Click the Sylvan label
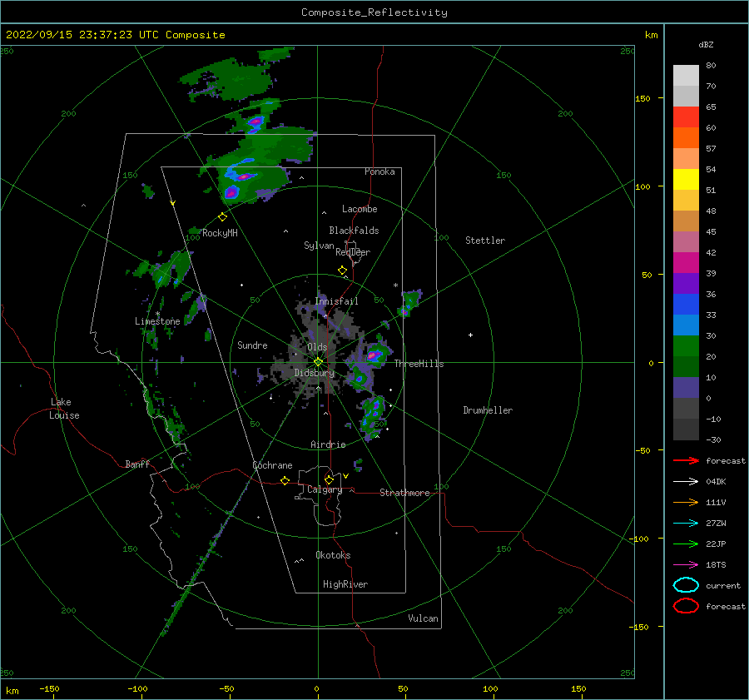This screenshot has width=749, height=700. 319,246
